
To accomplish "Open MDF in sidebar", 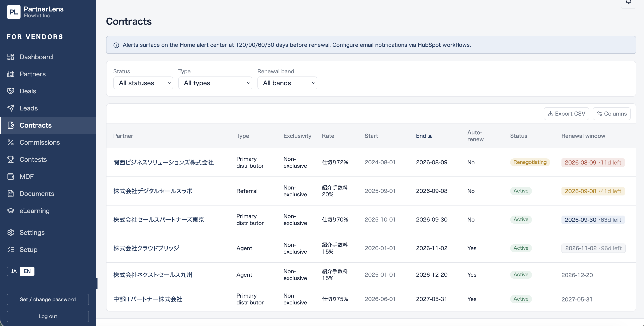I will coord(48,176).
